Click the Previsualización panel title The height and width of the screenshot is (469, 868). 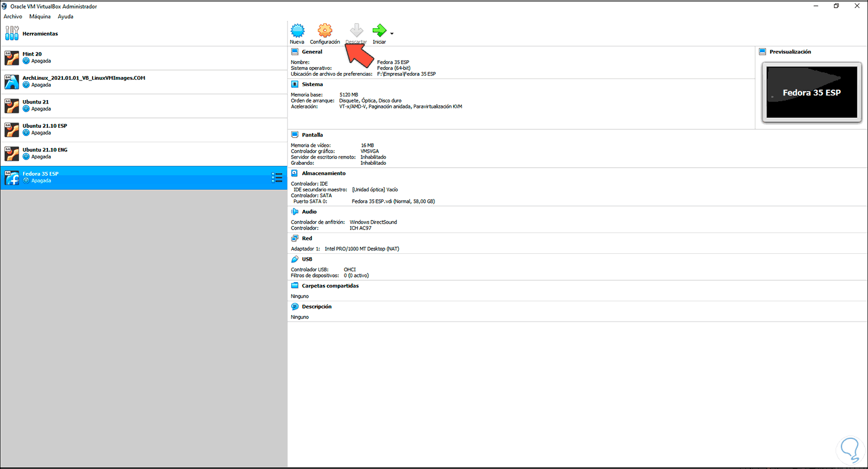coord(790,51)
